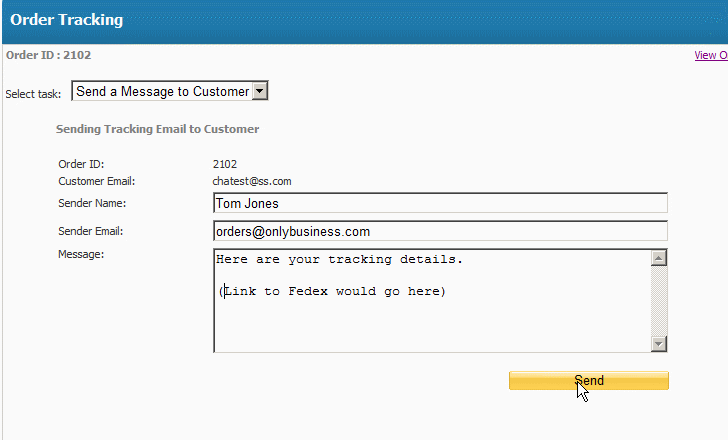Focus the Sender Name field with Tom Jones
The image size is (728, 440).
440,203
